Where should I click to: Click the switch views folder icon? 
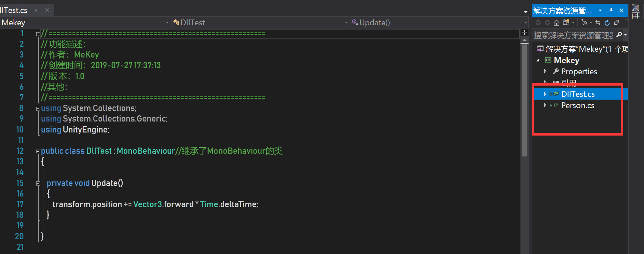coord(566,22)
